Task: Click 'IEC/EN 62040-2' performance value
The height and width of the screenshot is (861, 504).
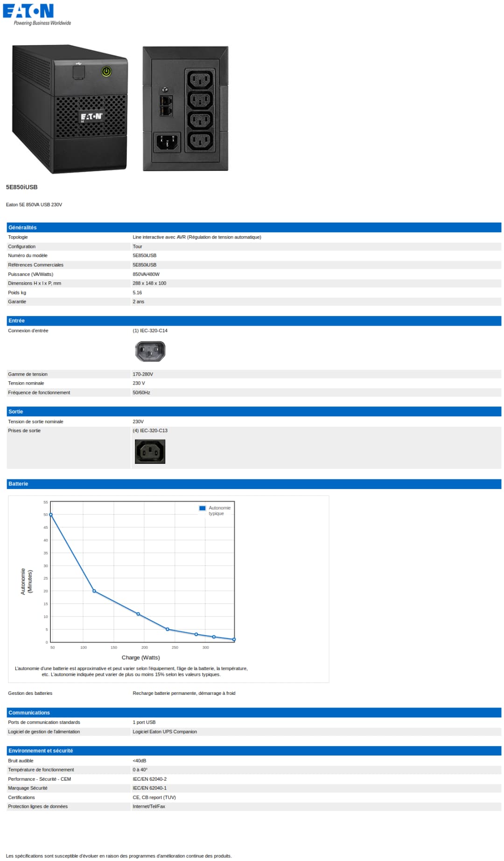Action: click(150, 779)
